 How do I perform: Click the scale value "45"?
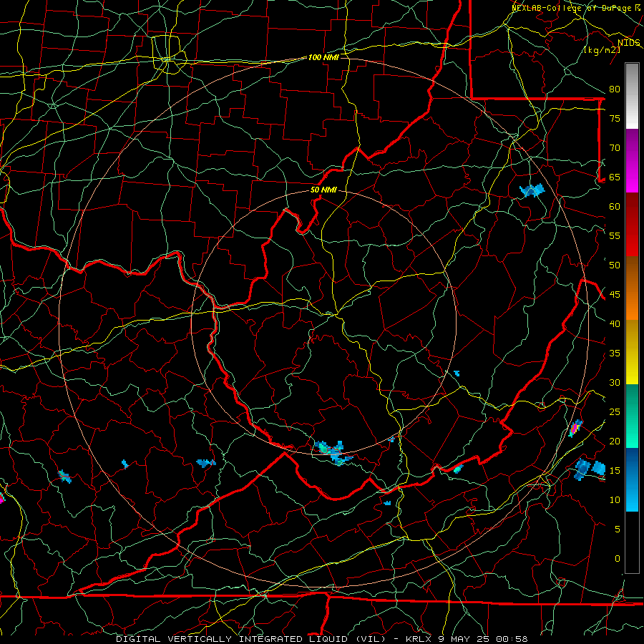point(615,295)
